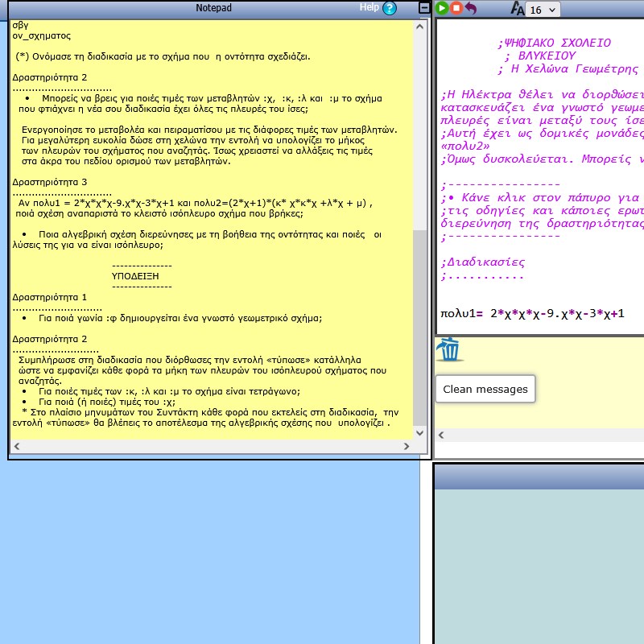Click the πολυ1= code line in editor
The width and height of the screenshot is (644, 644).
[532, 314]
